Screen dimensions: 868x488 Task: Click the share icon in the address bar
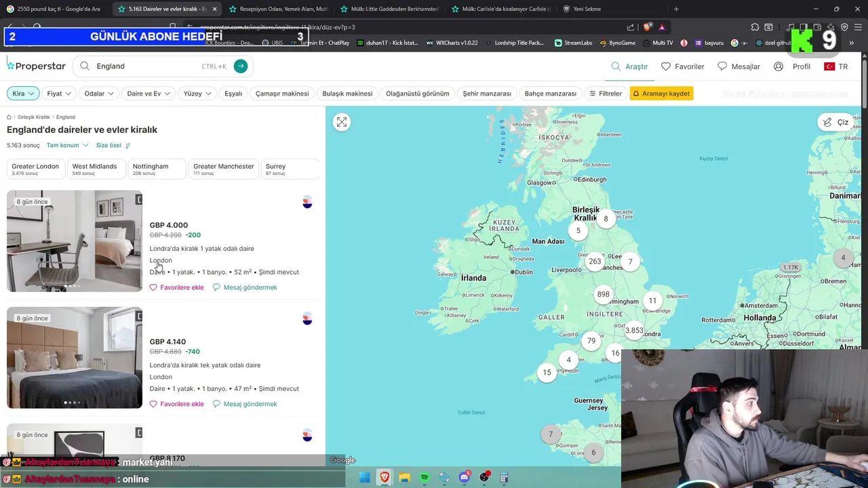pos(631,27)
